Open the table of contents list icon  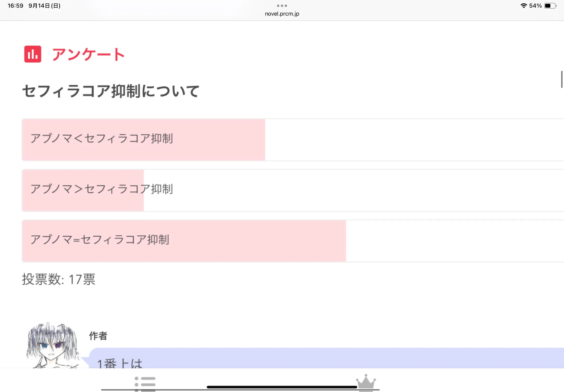tap(145, 383)
